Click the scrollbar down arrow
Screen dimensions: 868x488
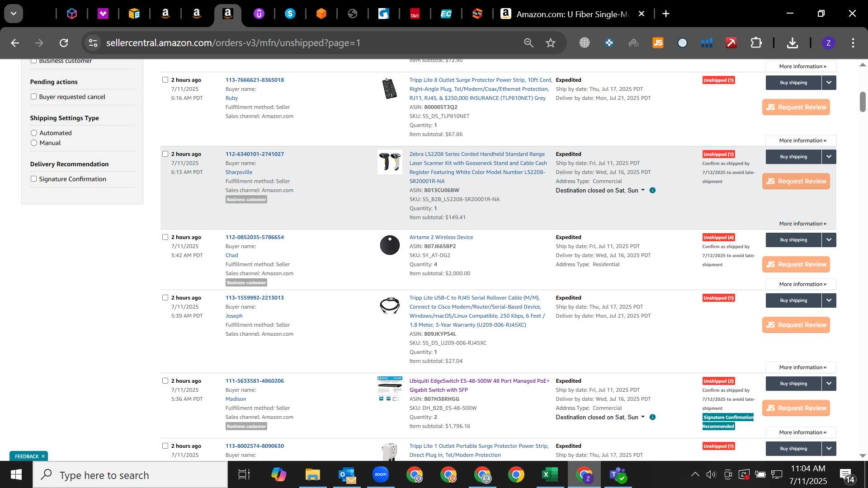click(x=863, y=456)
